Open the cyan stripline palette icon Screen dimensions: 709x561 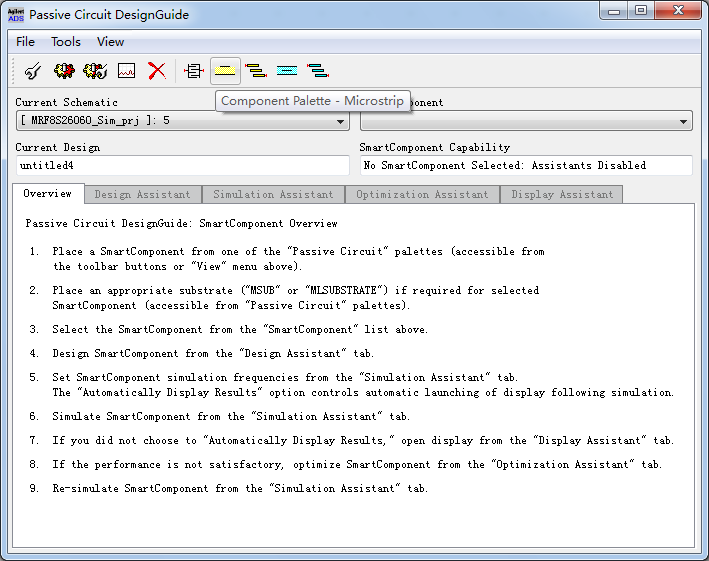[x=287, y=71]
